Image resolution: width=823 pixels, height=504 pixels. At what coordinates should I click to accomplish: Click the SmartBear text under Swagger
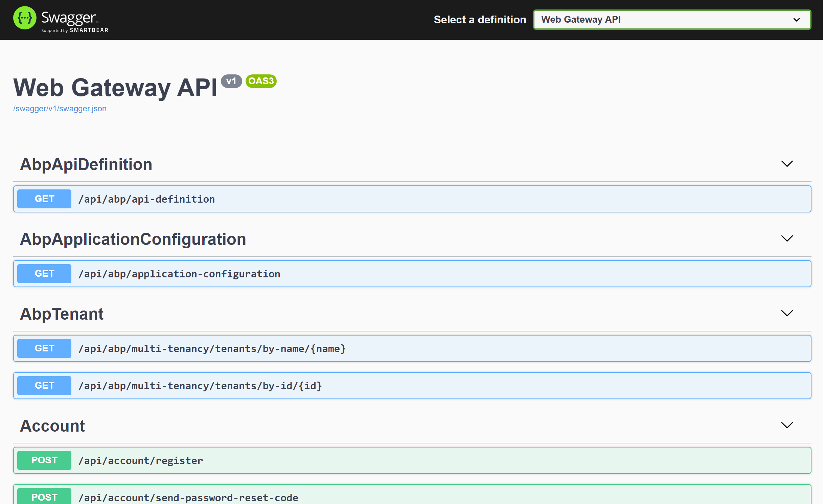89,30
